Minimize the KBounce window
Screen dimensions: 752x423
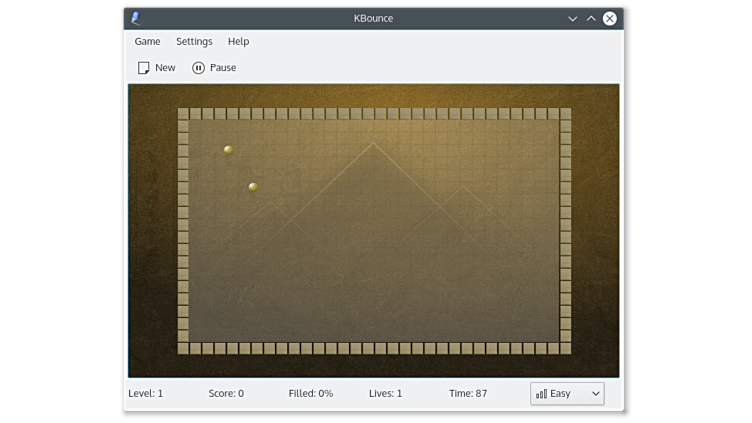(x=573, y=18)
